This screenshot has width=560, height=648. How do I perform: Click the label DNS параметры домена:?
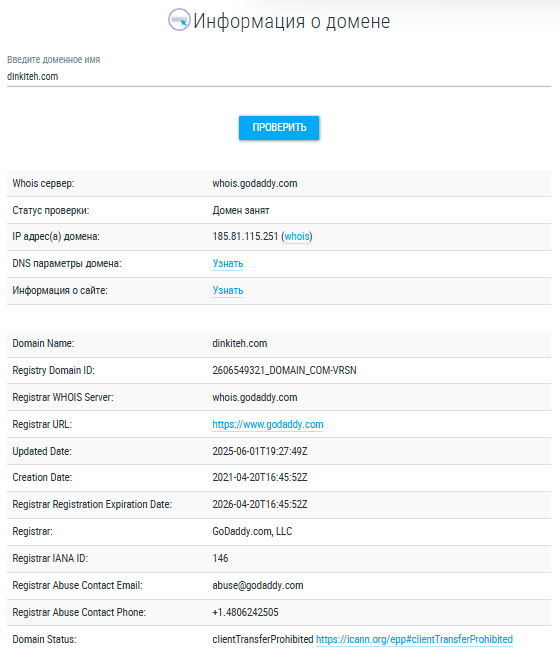[x=67, y=264]
